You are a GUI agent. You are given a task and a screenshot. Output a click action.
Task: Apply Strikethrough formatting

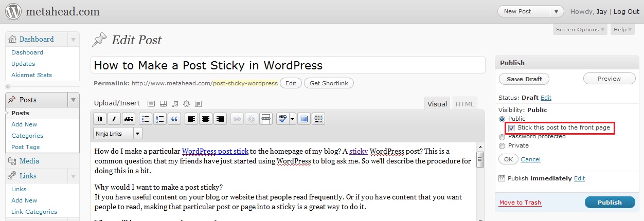point(129,119)
